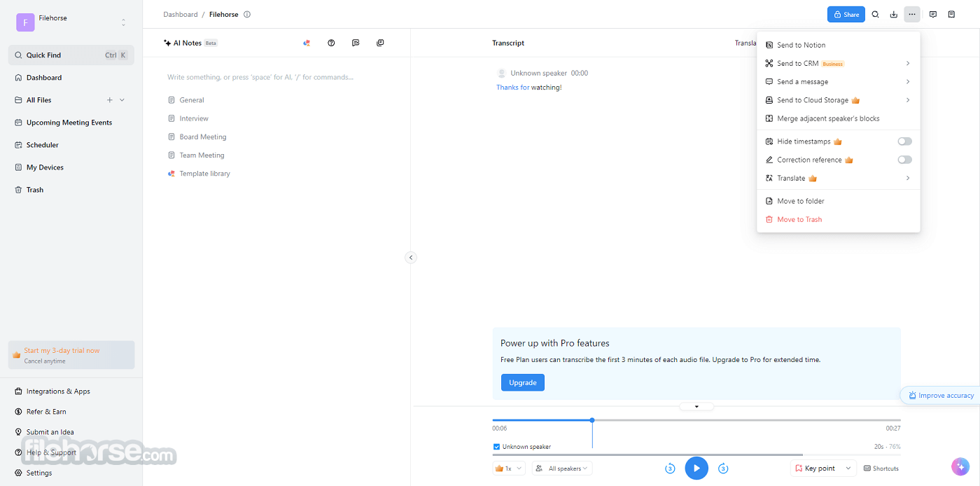Click the download/export icon
The image size is (980, 486).
(893, 14)
